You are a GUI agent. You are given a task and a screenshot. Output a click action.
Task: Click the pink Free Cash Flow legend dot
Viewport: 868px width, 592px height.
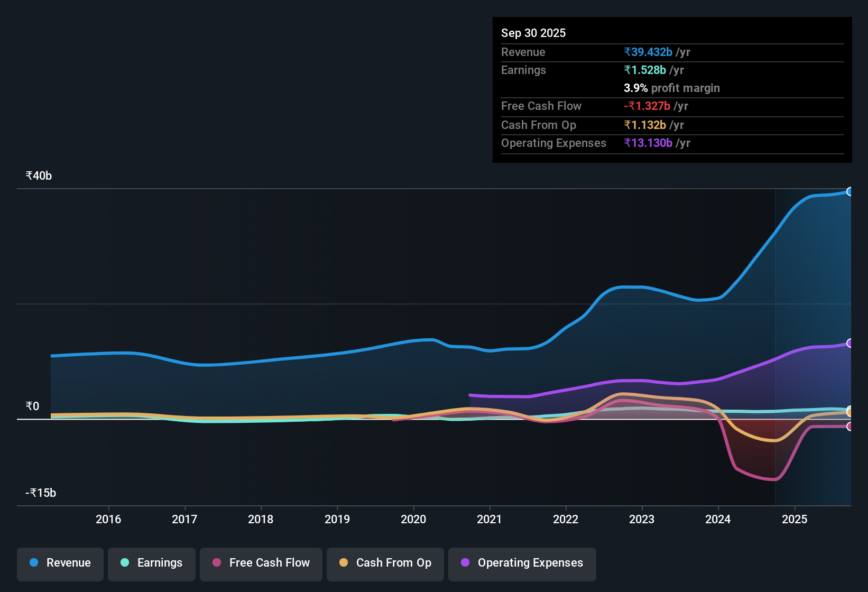click(216, 563)
